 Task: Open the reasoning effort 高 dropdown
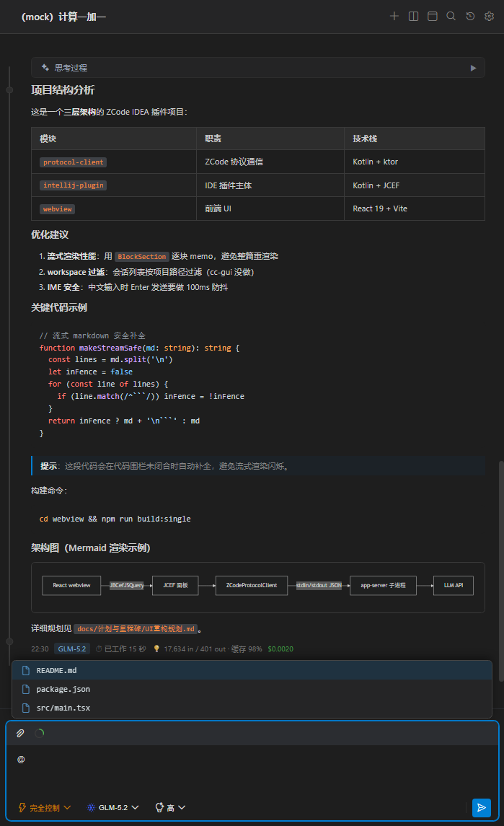pos(170,807)
